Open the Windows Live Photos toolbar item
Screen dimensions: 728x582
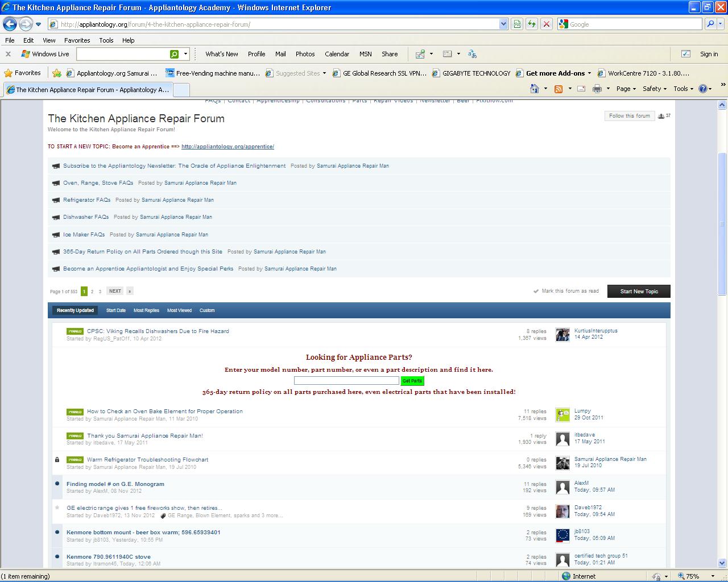tap(305, 54)
